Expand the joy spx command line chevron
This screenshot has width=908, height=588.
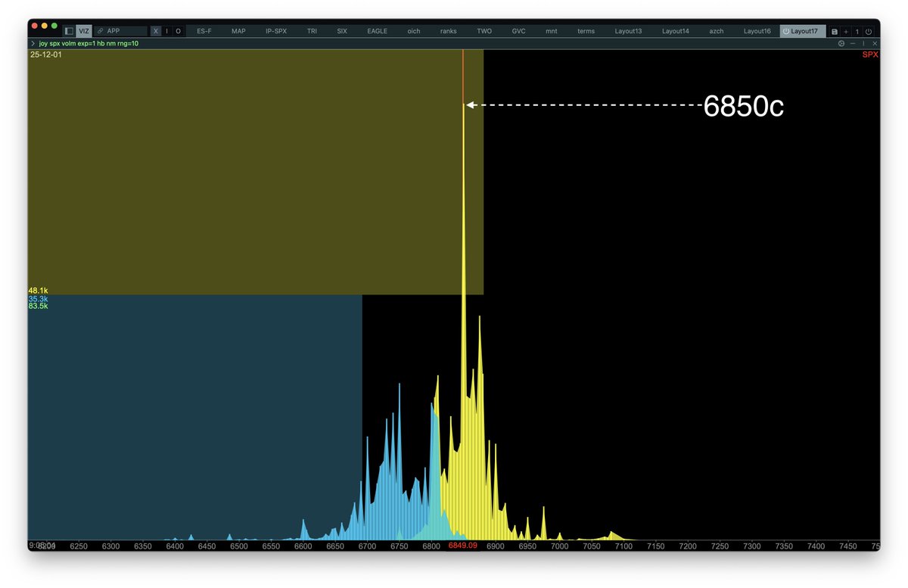[33, 43]
